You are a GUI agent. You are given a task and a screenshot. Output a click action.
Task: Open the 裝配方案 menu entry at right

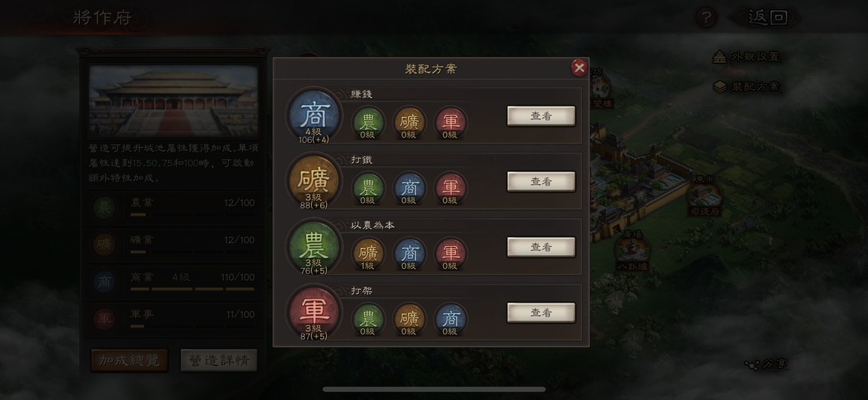point(746,86)
